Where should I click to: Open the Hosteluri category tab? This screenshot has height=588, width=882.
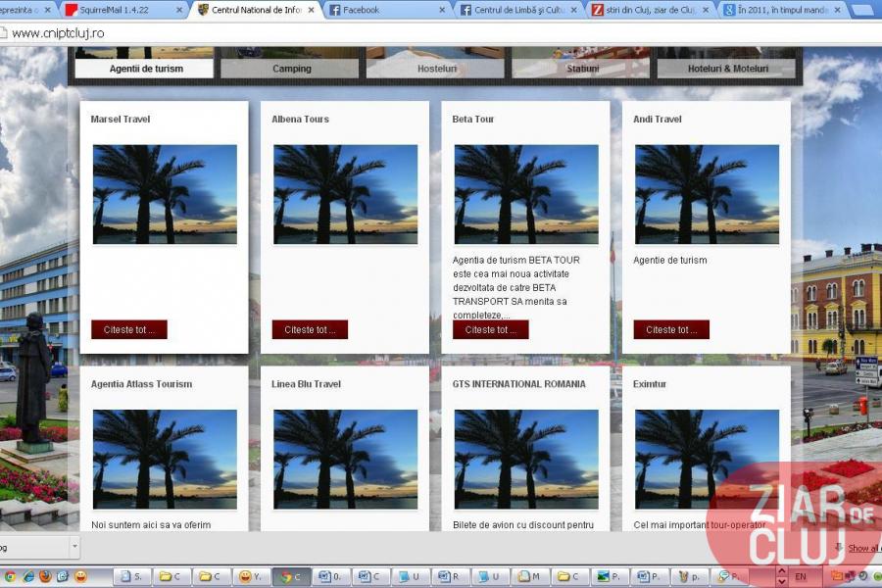coord(436,69)
